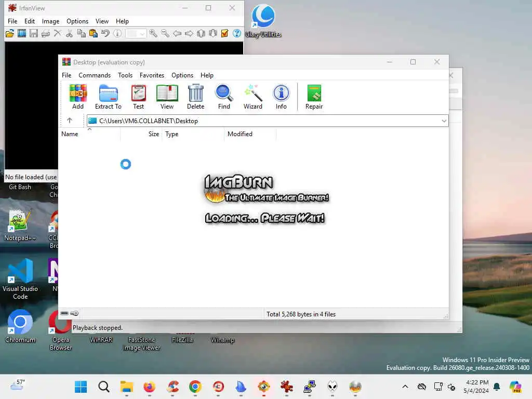Click the Repair icon in WinRAR toolbar
The image size is (532, 399).
[x=314, y=94]
